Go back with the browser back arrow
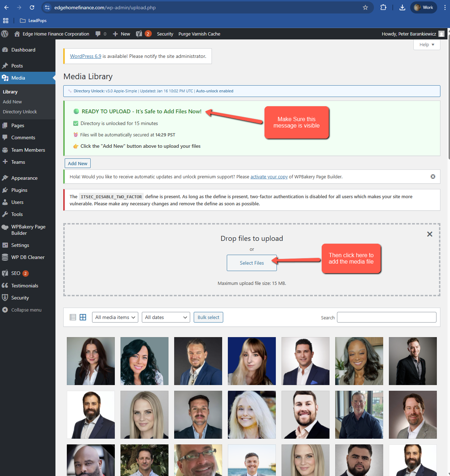This screenshot has width=450, height=476. point(6,7)
